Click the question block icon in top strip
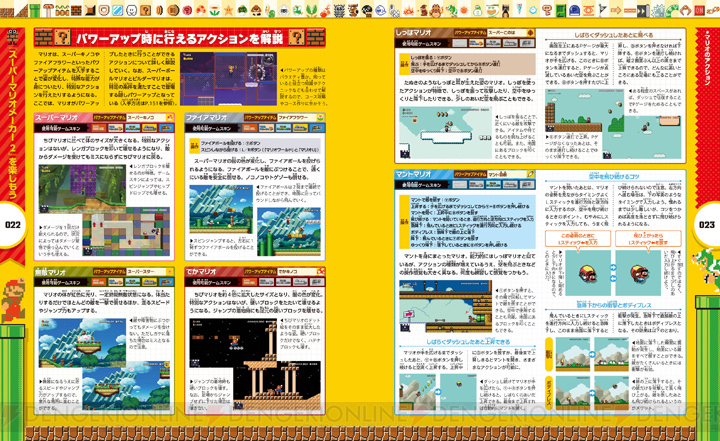 [x=145, y=10]
